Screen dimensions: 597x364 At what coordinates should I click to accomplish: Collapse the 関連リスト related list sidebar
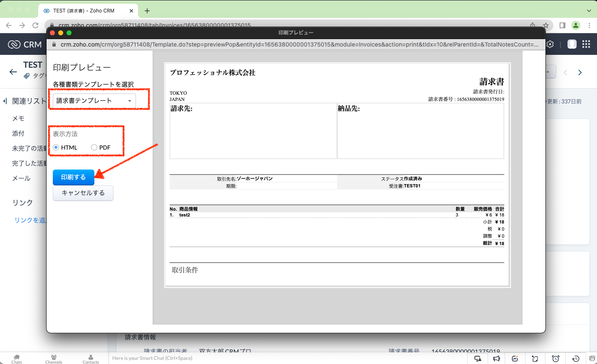coord(5,101)
